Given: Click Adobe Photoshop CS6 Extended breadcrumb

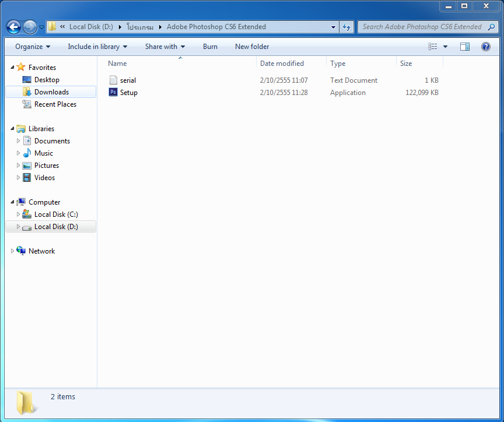Looking at the screenshot, I should 216,27.
